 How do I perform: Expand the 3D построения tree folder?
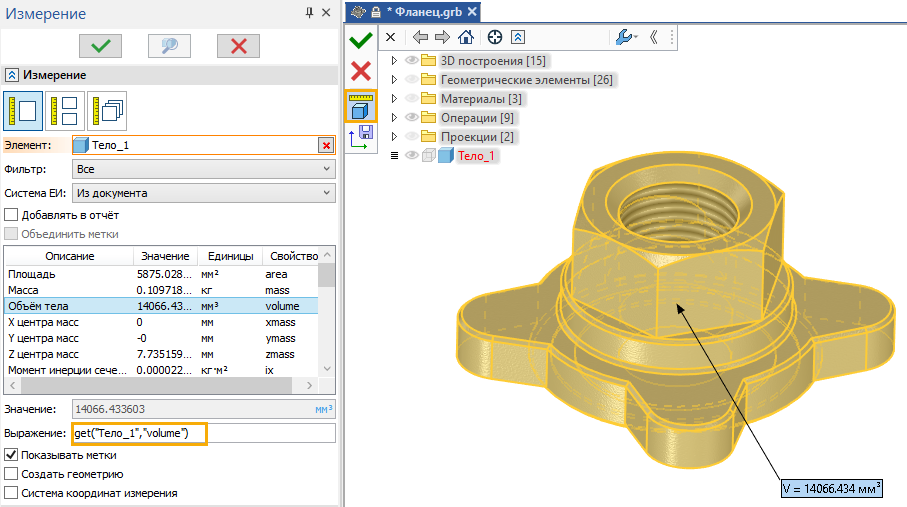394,61
